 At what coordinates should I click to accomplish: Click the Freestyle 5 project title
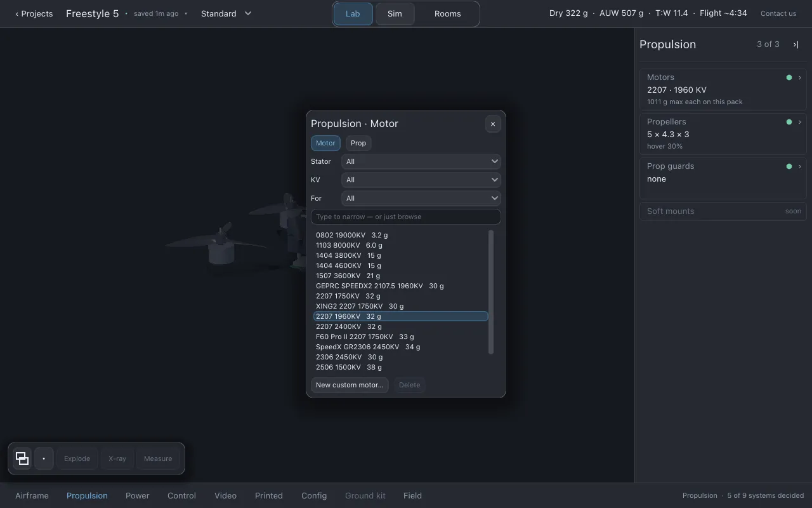point(92,13)
